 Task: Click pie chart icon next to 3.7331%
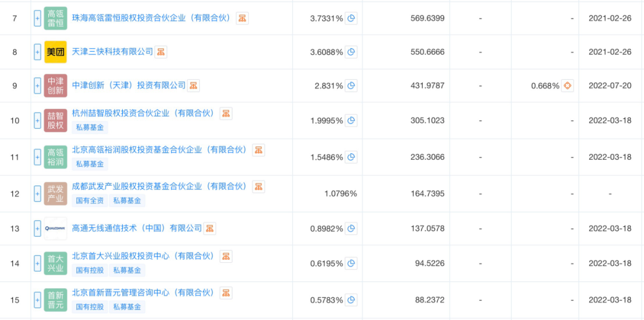coord(351,18)
